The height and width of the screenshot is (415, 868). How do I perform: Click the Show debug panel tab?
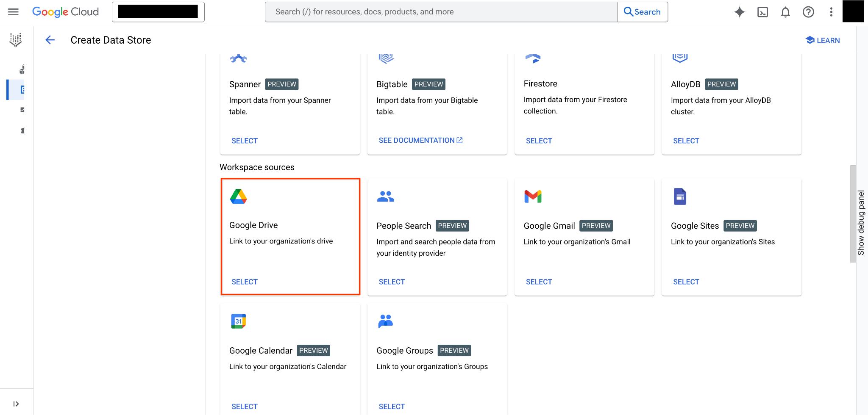pos(861,222)
